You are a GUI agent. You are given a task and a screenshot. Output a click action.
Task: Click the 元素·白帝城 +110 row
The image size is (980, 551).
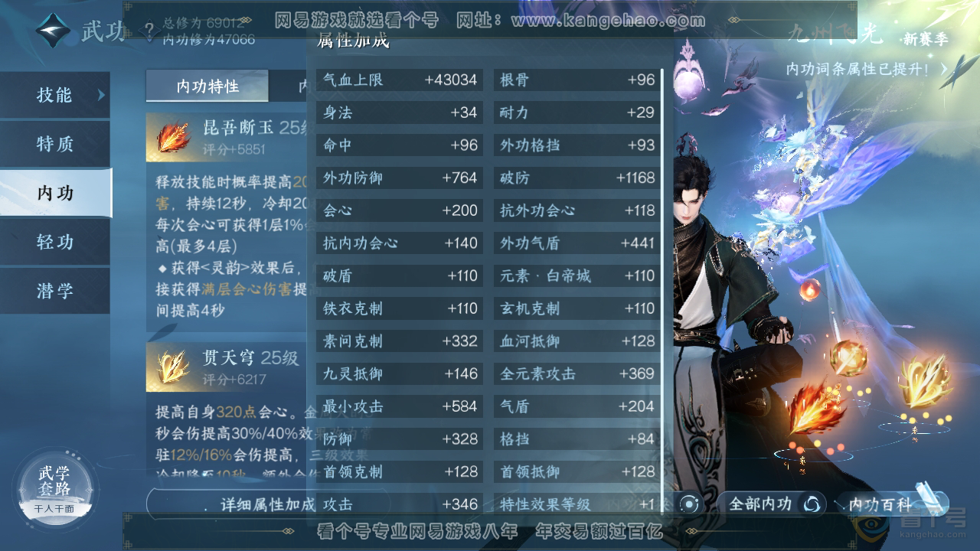point(577,275)
